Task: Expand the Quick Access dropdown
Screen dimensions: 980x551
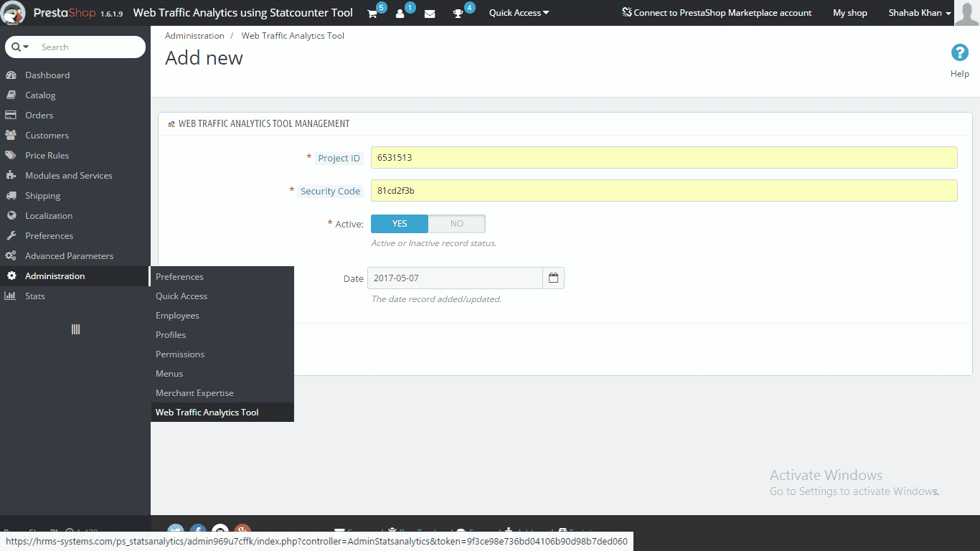Action: coord(519,13)
